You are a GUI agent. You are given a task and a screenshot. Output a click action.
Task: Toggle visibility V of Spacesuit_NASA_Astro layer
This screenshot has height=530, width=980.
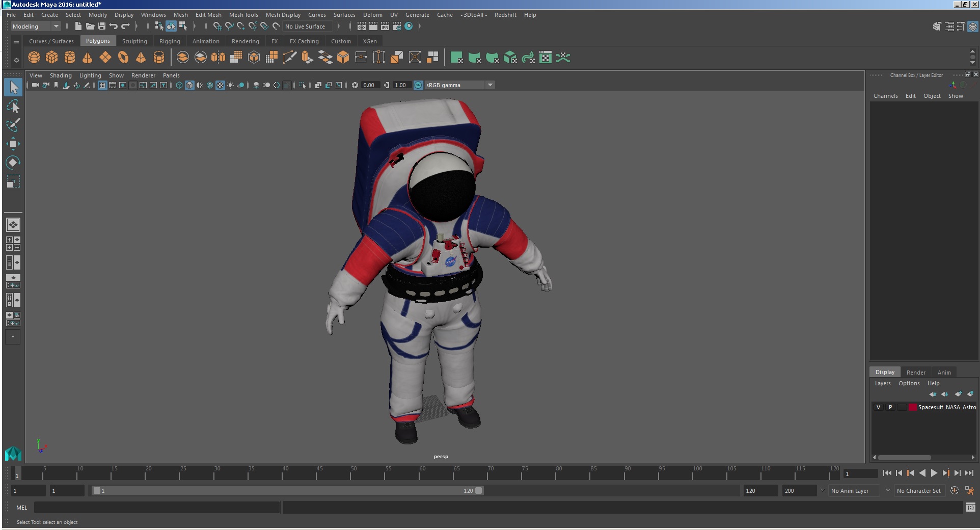[878, 407]
